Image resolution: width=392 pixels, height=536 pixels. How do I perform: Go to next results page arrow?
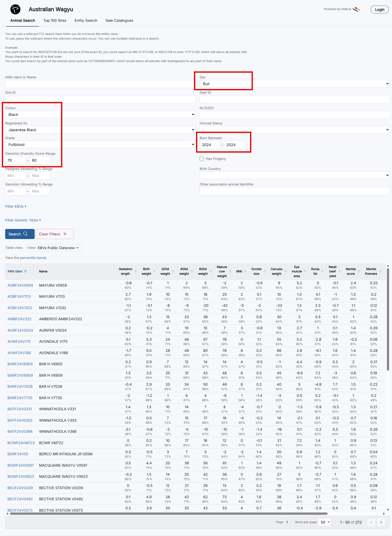[381, 522]
